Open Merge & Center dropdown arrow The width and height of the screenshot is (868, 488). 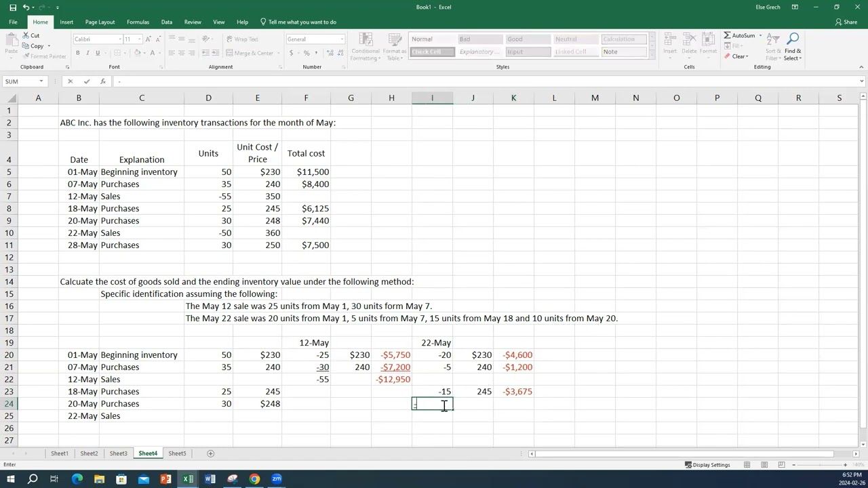(x=278, y=53)
